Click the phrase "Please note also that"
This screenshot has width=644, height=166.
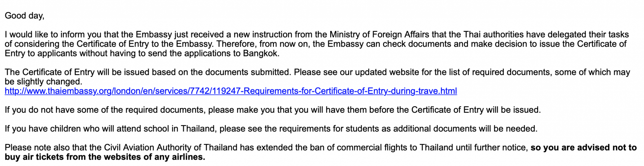[44, 148]
